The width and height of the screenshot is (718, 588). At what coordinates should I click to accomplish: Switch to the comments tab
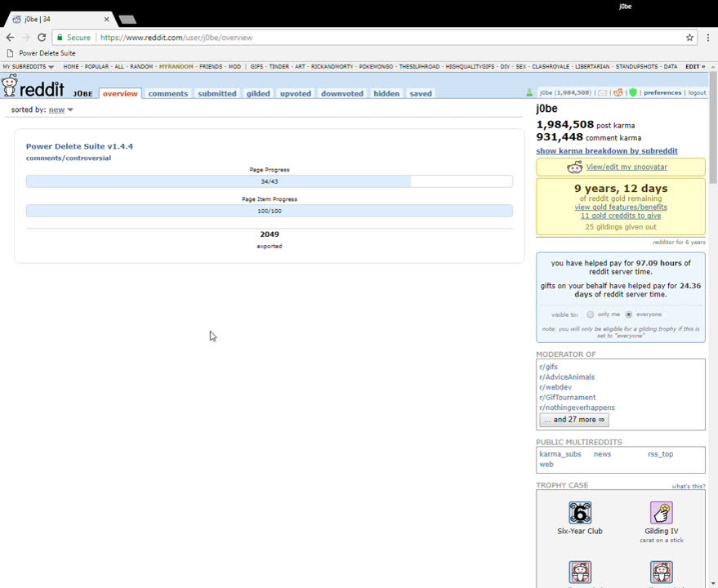167,94
